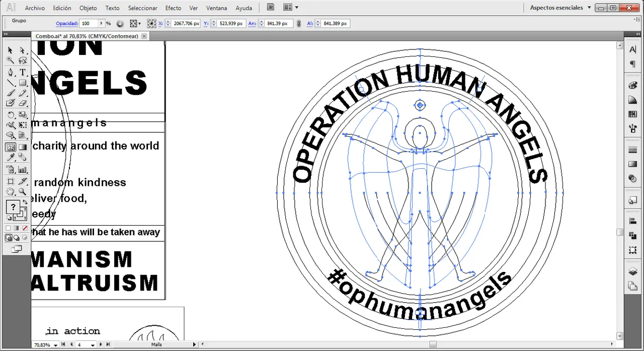The width and height of the screenshot is (644, 351).
Task: Click the Opacidad link in control bar
Action: 66,24
